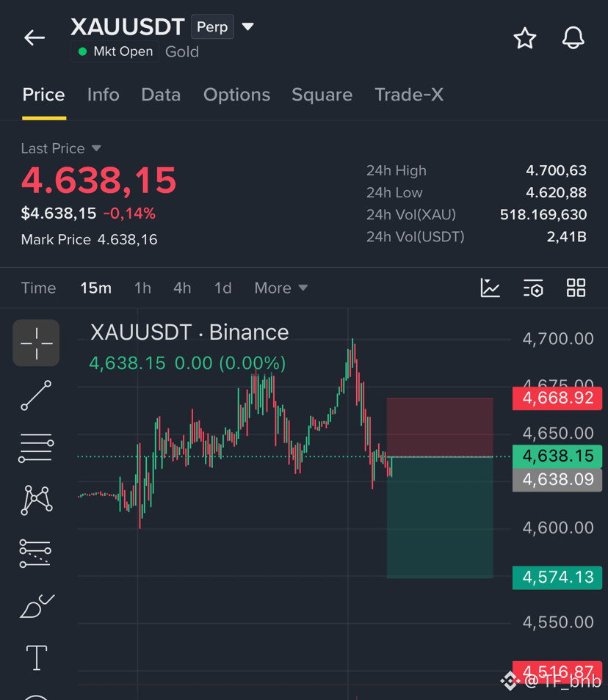Click the 24h Vol(USDT) value 2,41B
The height and width of the screenshot is (700, 608).
[x=566, y=236]
